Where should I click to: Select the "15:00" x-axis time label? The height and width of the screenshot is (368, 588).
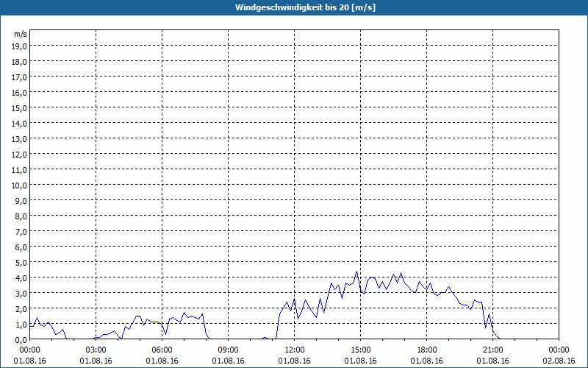[360, 350]
